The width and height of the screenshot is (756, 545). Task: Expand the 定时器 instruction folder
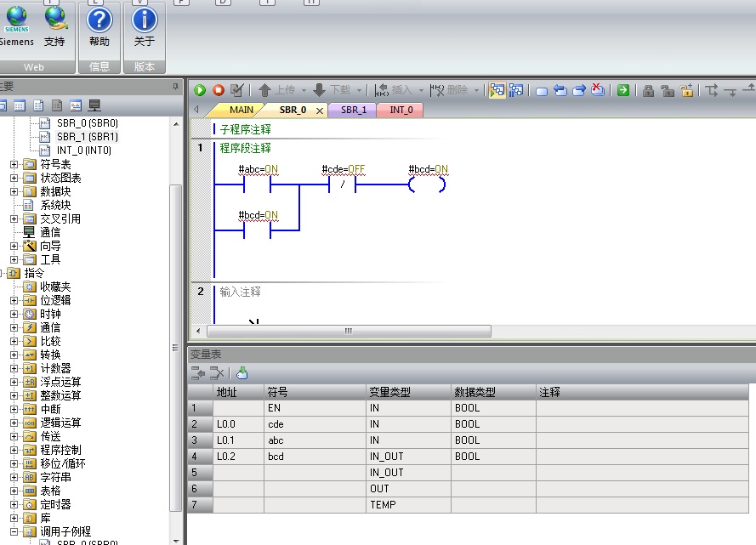click(14, 504)
